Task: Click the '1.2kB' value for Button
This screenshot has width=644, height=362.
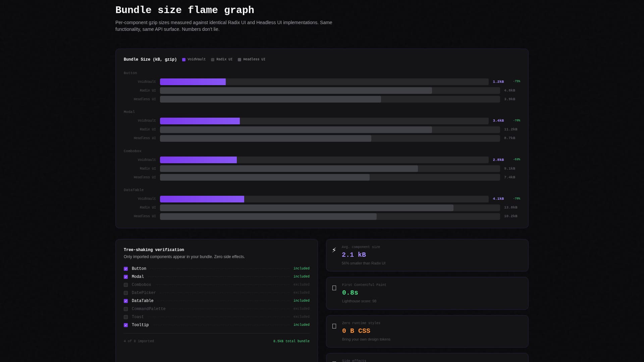Action: pos(498,82)
